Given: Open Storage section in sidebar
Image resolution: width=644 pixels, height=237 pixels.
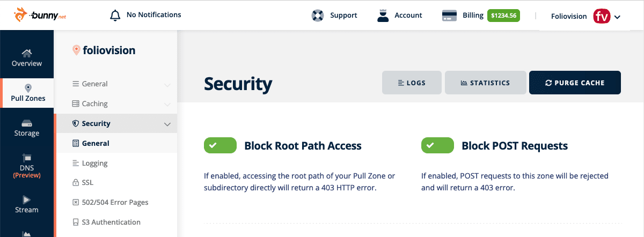Looking at the screenshot, I should click(x=27, y=128).
